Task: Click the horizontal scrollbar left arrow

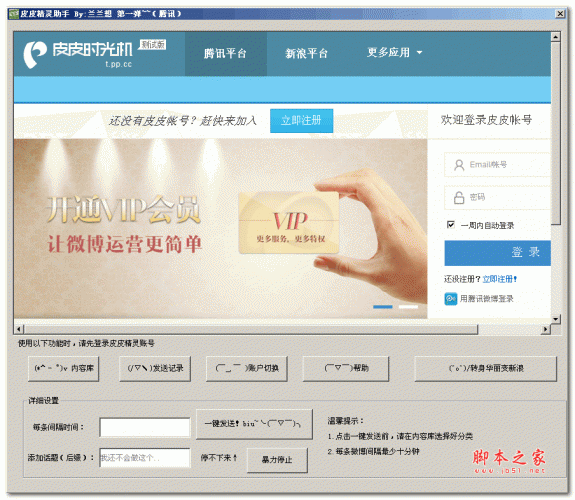Action: (19, 329)
